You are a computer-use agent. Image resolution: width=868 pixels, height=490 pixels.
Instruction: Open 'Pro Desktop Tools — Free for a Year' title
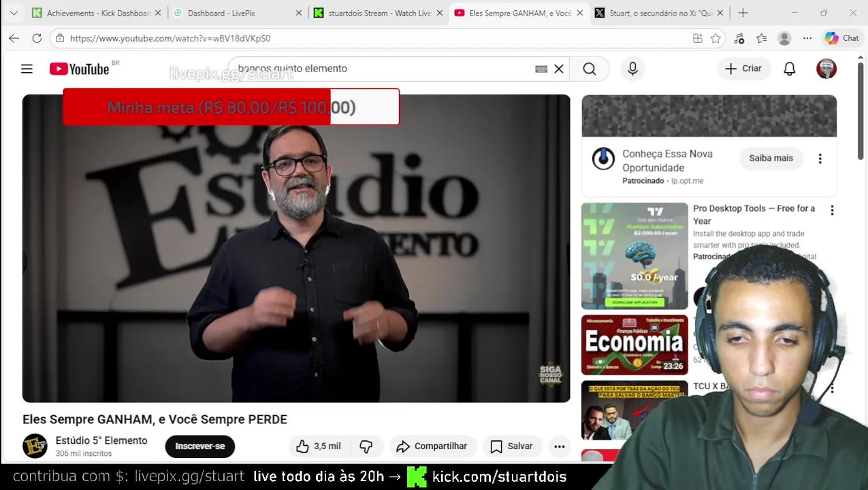click(x=754, y=215)
